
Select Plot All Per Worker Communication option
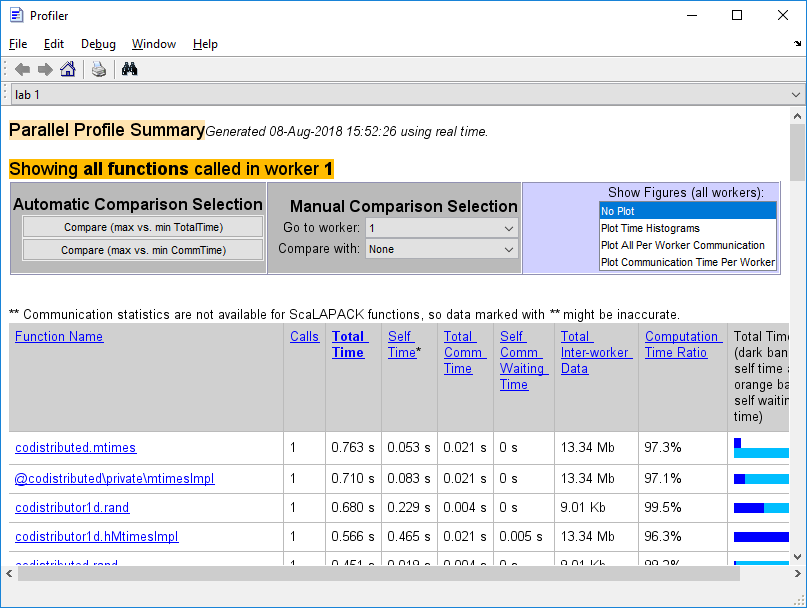682,245
